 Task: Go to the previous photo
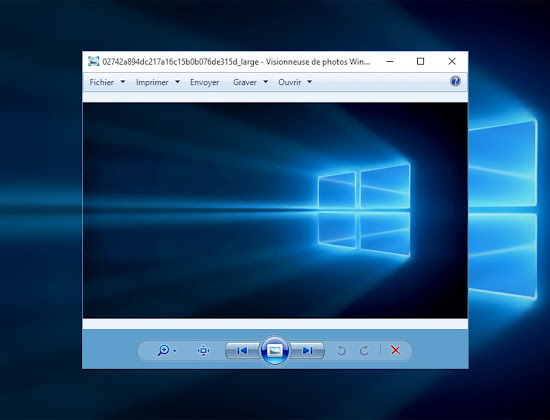[x=242, y=351]
